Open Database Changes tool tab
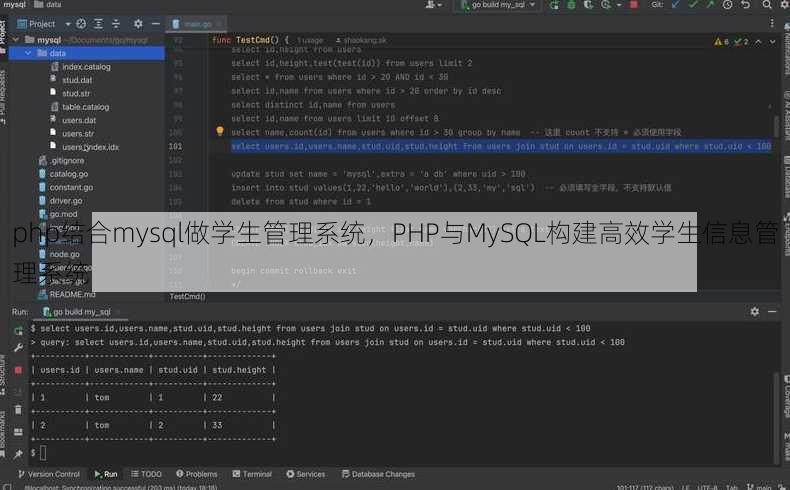790x490 pixels. tap(378, 474)
